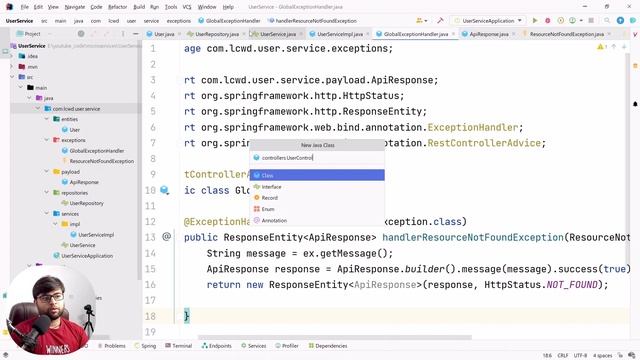640x360 pixels.
Task: Expand the .idea folder
Action: 12,56
